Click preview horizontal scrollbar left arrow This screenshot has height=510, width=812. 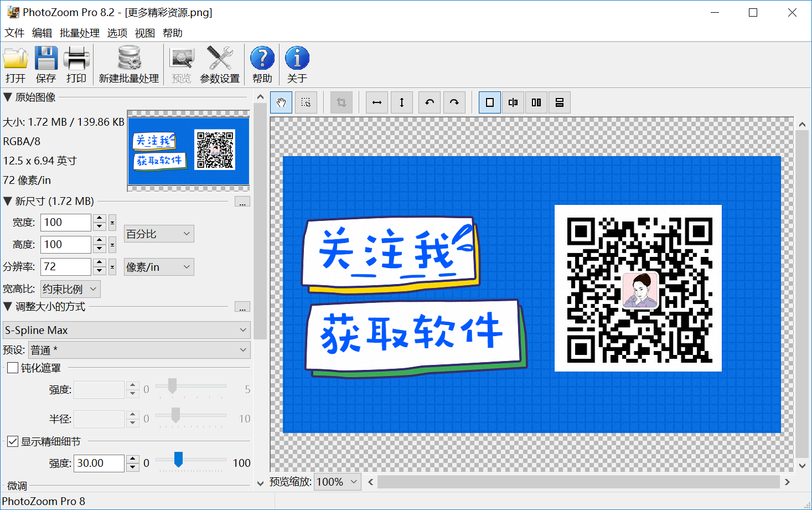pyautogui.click(x=370, y=482)
